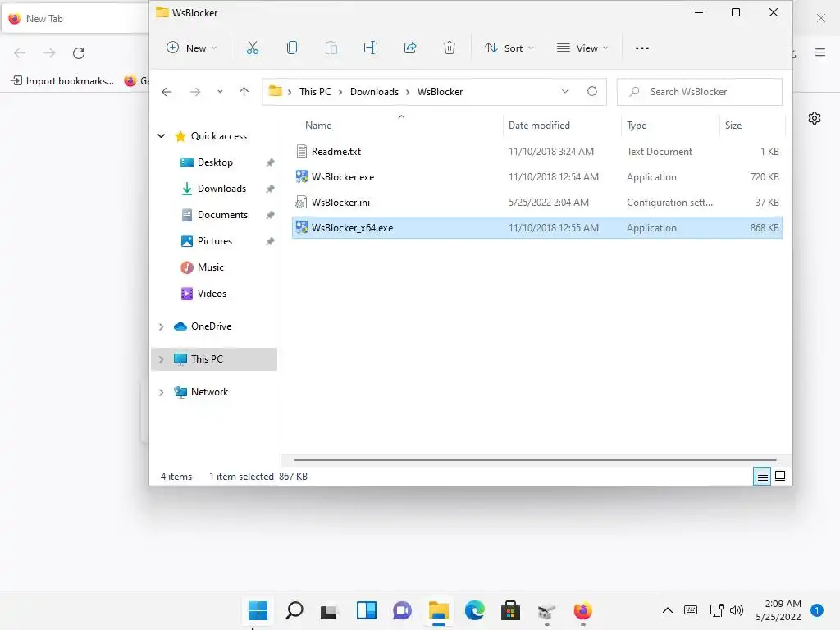This screenshot has width=840, height=630.
Task: Collapse the Quick access tree
Action: (x=162, y=136)
